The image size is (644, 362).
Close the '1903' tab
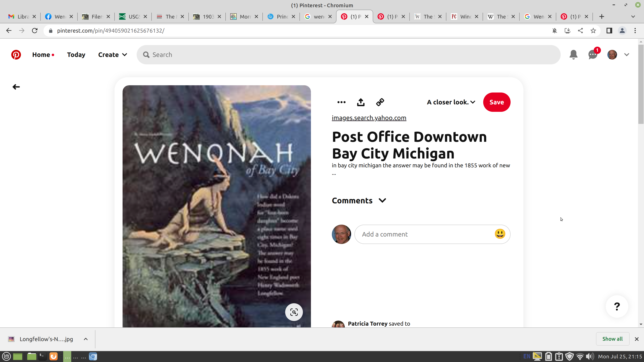pyautogui.click(x=219, y=16)
